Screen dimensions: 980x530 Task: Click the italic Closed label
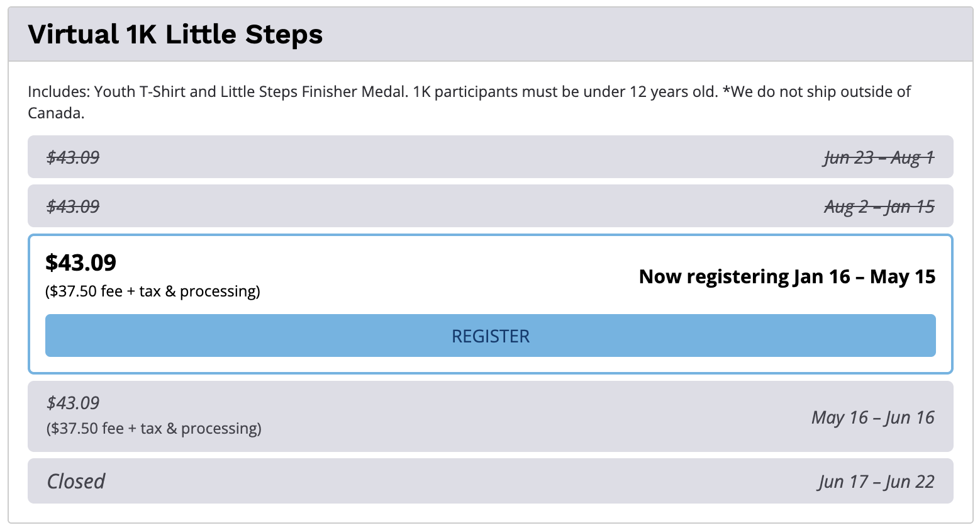(x=76, y=482)
